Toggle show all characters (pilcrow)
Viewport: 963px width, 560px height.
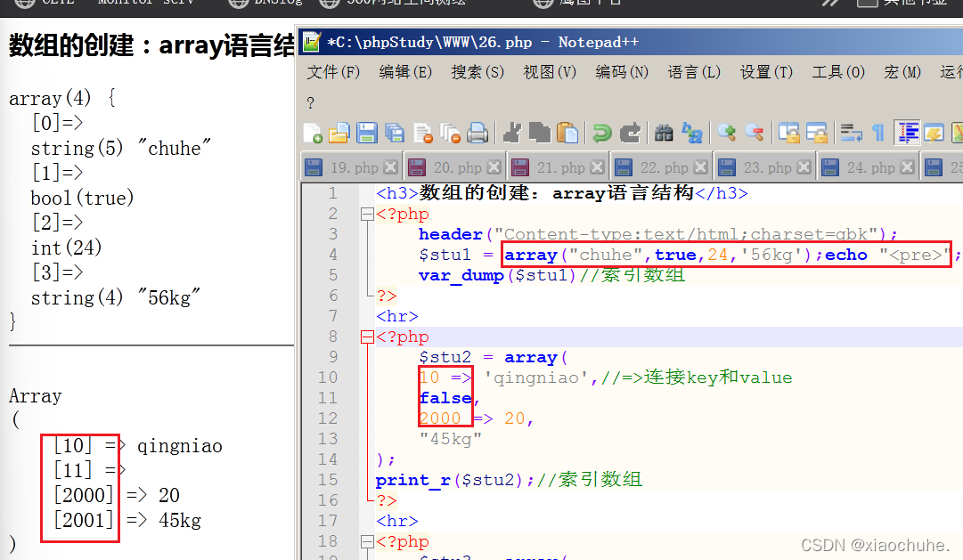click(878, 133)
